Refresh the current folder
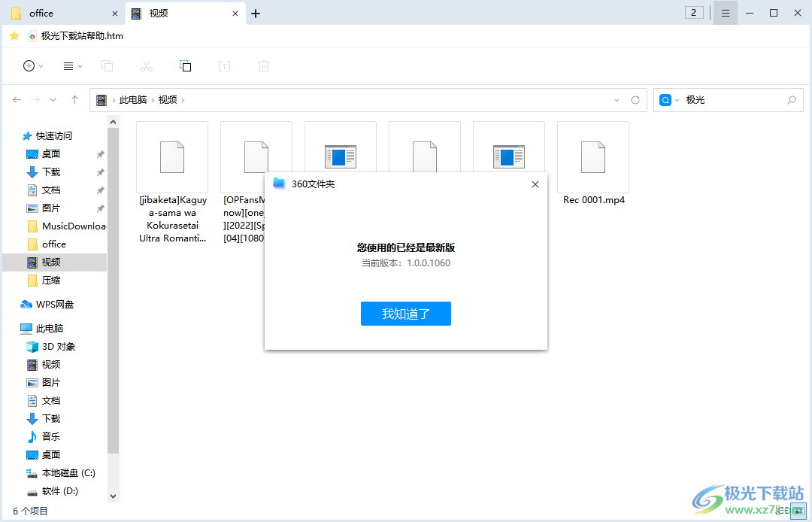812x522 pixels. 635,100
